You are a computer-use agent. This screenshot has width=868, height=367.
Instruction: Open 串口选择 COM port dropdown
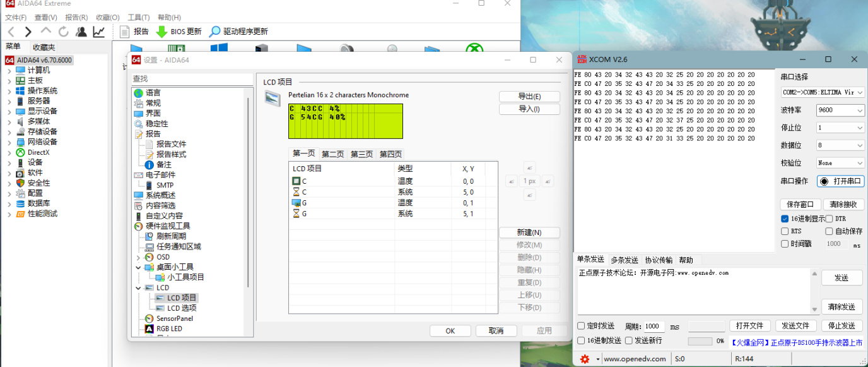[823, 92]
